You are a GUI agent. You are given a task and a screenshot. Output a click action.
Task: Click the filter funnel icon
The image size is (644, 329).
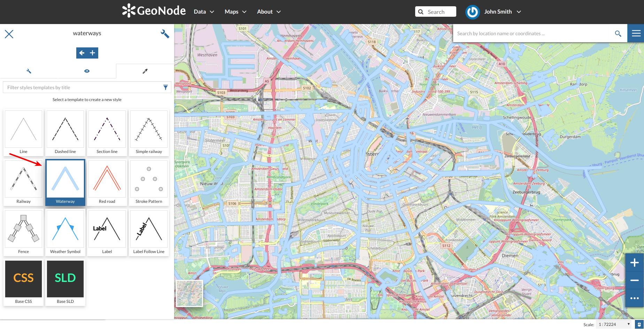tap(165, 87)
